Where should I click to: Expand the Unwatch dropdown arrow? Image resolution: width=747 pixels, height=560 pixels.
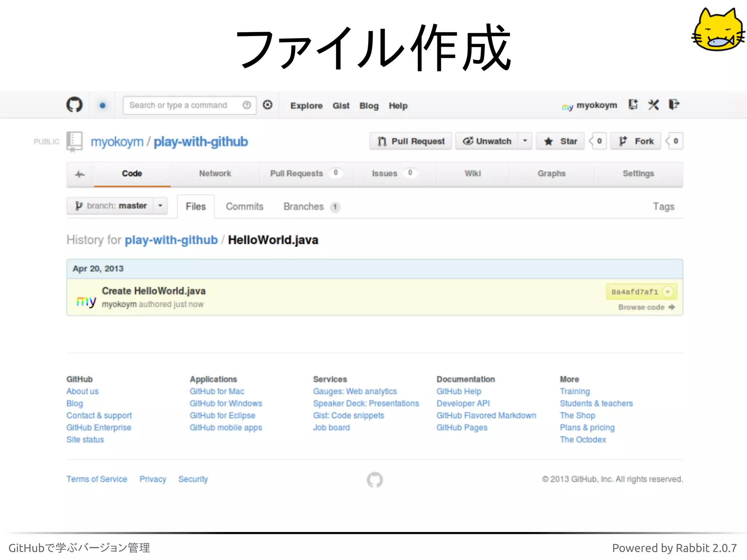point(525,141)
